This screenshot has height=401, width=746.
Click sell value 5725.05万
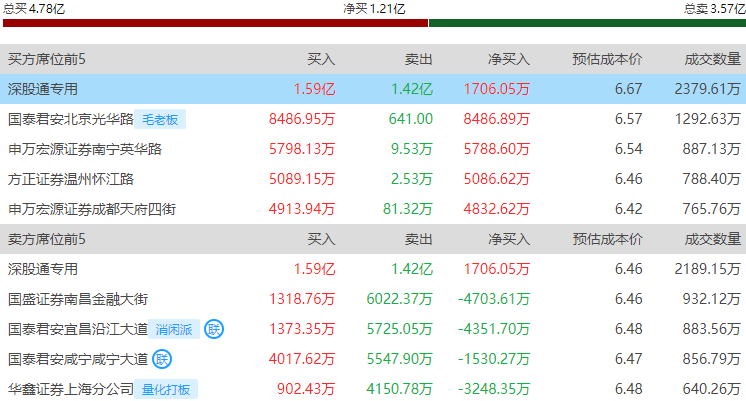pyautogui.click(x=399, y=329)
